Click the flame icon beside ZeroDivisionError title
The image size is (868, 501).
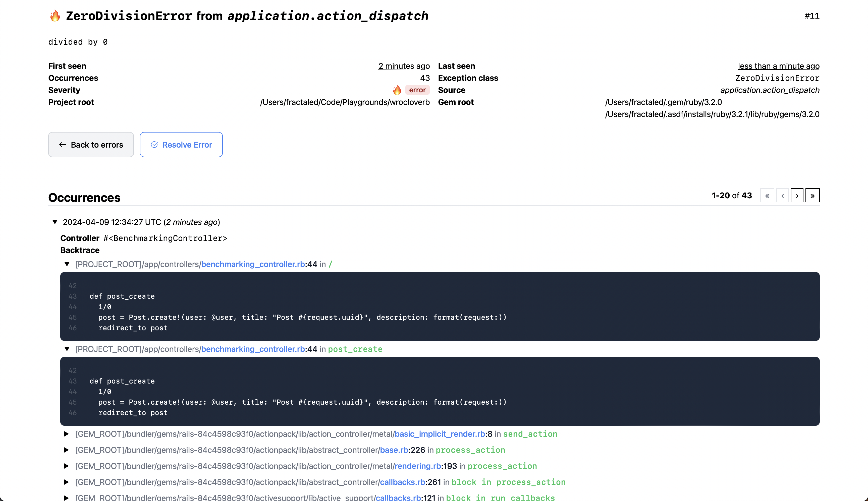55,16
